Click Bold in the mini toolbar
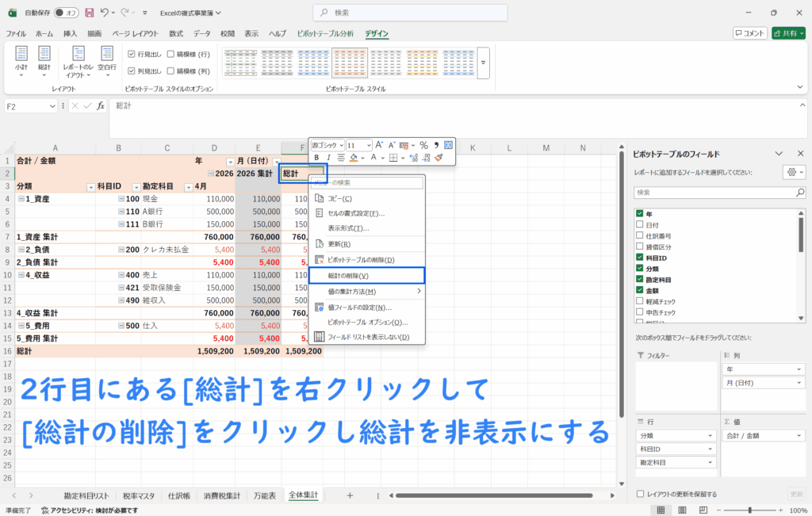 316,158
